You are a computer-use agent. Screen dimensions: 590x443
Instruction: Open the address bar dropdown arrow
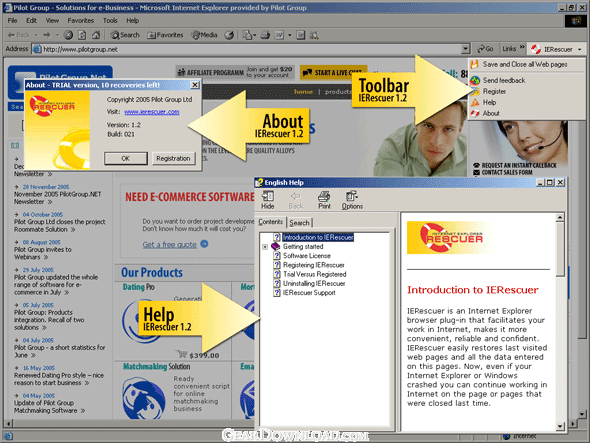[466, 49]
